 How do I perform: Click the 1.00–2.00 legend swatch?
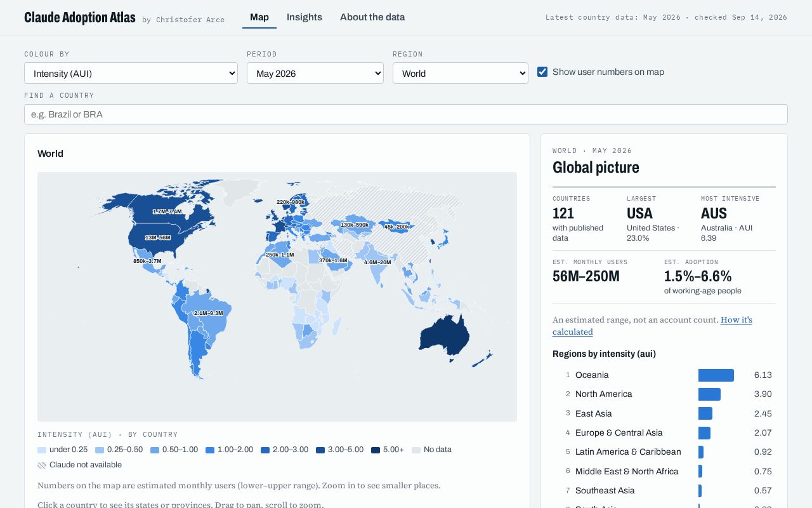[210, 450]
